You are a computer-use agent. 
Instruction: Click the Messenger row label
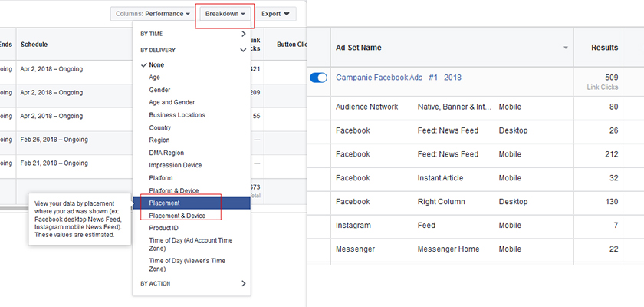(x=355, y=249)
